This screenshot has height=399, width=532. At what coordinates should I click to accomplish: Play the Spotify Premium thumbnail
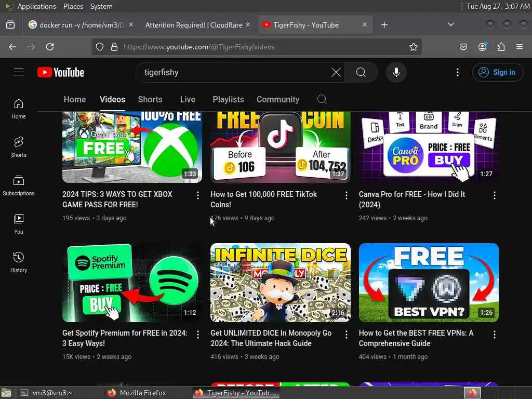[132, 283]
